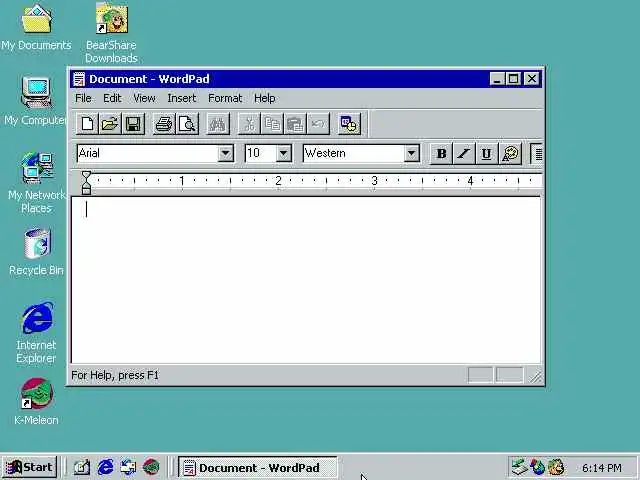Minimize the WordPad window
This screenshot has height=480, width=640.
click(497, 79)
